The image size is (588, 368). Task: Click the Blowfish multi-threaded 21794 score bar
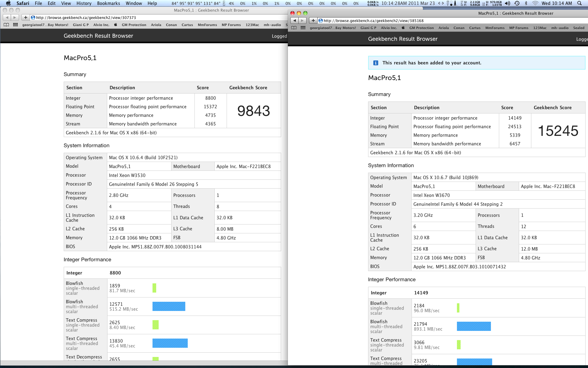(x=474, y=326)
